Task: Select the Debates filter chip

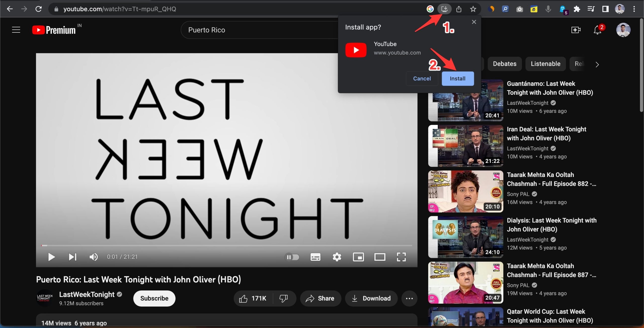Action: click(x=505, y=64)
